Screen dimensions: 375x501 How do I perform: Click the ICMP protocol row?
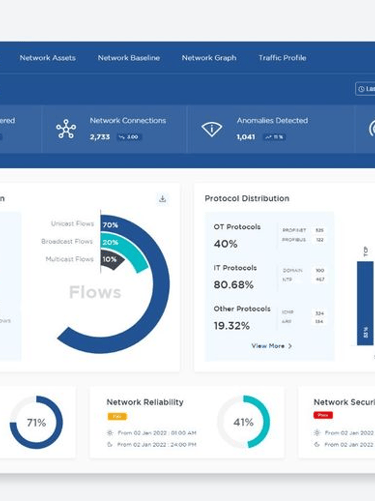[303, 313]
